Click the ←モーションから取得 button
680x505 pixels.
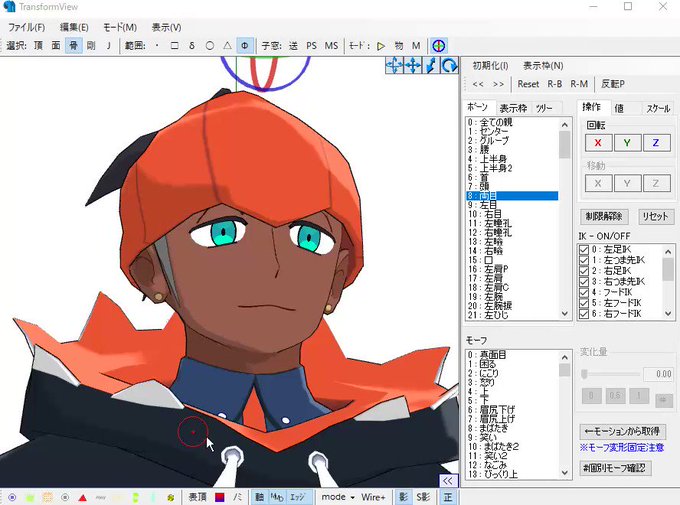622,431
